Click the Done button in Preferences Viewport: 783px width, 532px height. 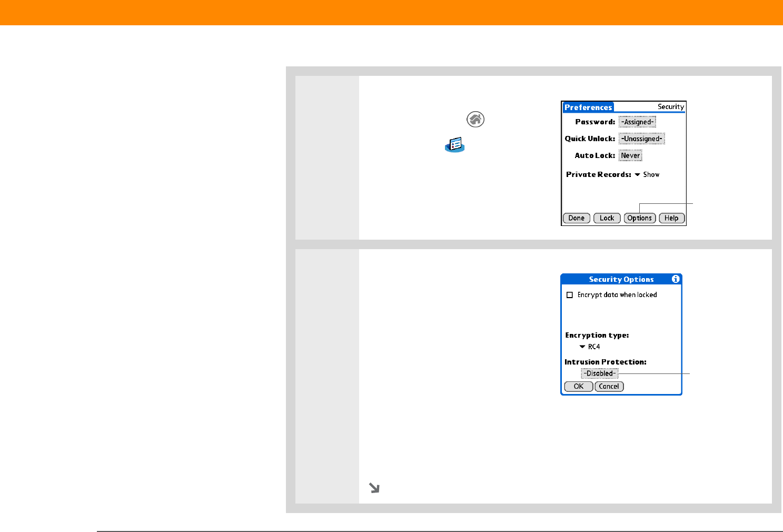coord(577,218)
